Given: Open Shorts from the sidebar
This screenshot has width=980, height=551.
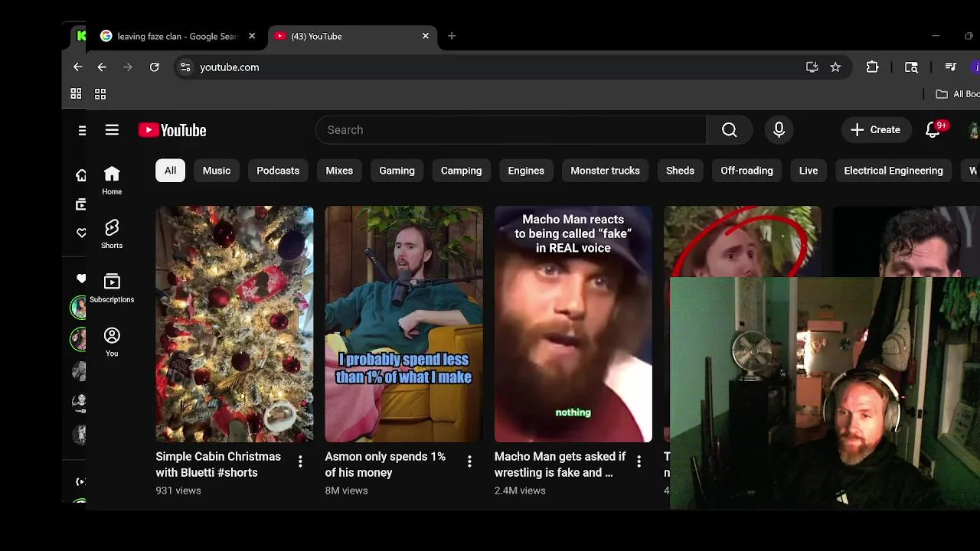Looking at the screenshot, I should click(x=112, y=234).
